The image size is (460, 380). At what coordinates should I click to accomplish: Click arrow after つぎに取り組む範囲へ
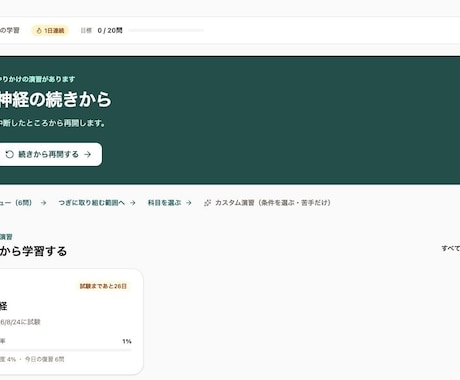click(x=133, y=203)
